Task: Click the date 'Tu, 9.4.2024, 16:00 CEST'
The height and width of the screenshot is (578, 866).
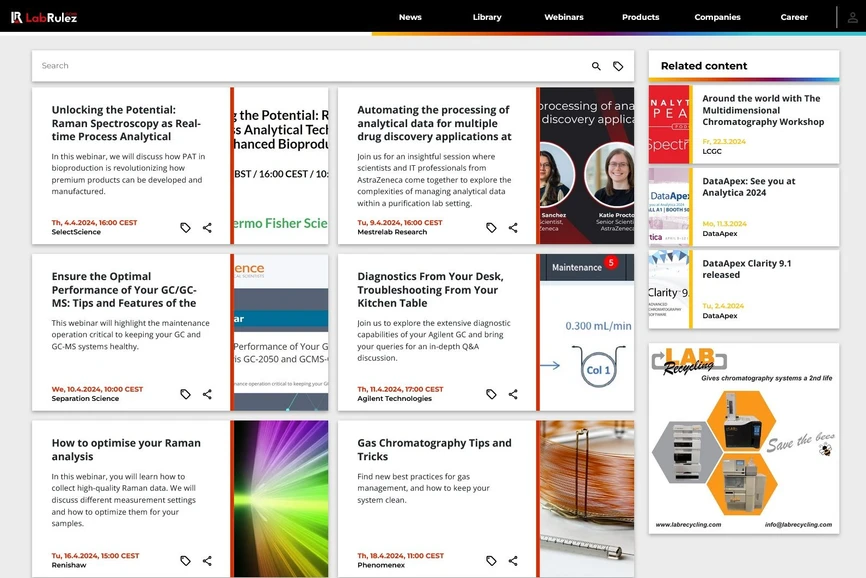Action: [x=400, y=222]
